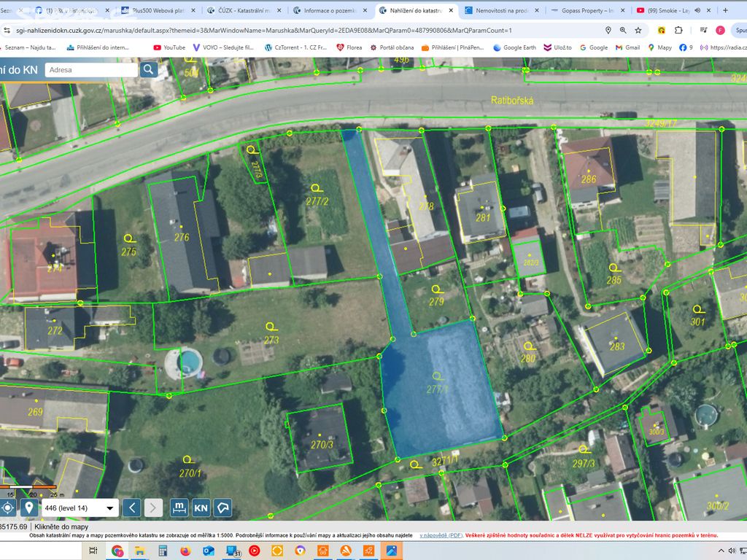Viewport: 747px width, 560px height.
Task: Open Calculator from the taskbar
Action: [x=163, y=551]
